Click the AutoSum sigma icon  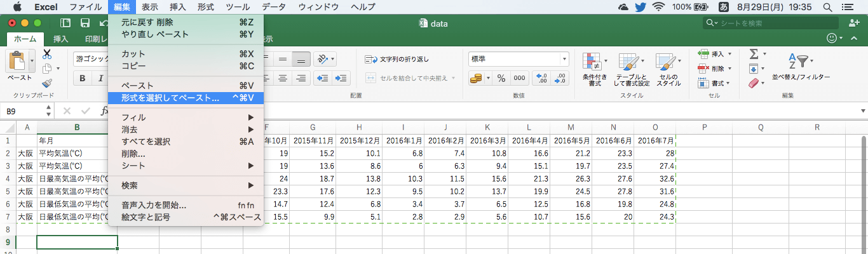click(x=754, y=55)
